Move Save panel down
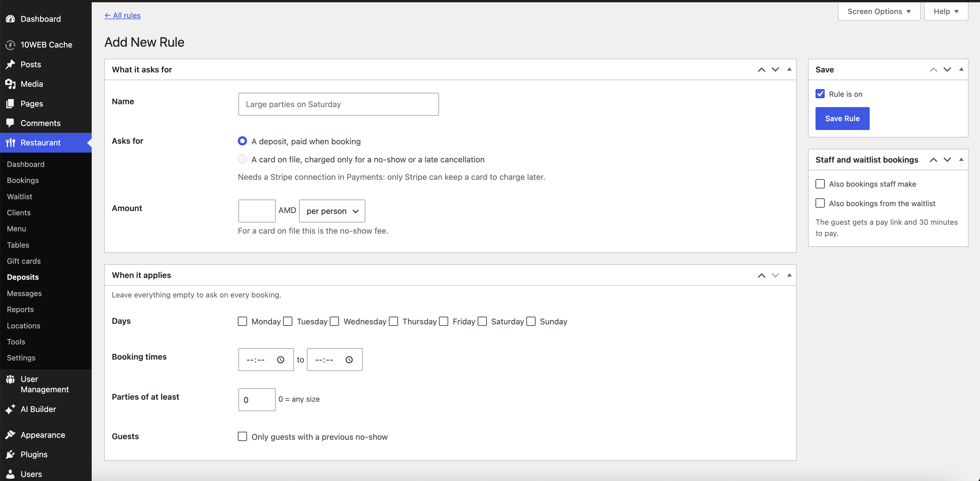Viewport: 980px width, 481px height. [x=947, y=70]
